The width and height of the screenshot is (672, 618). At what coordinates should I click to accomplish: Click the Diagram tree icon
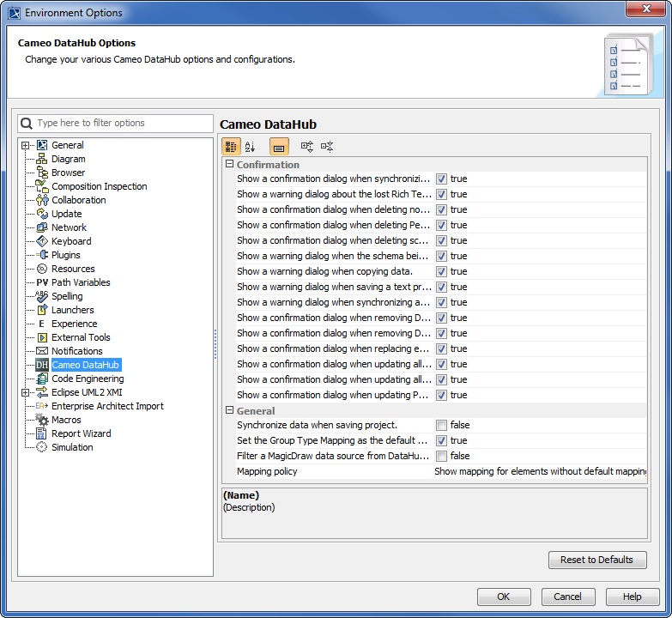pos(41,159)
